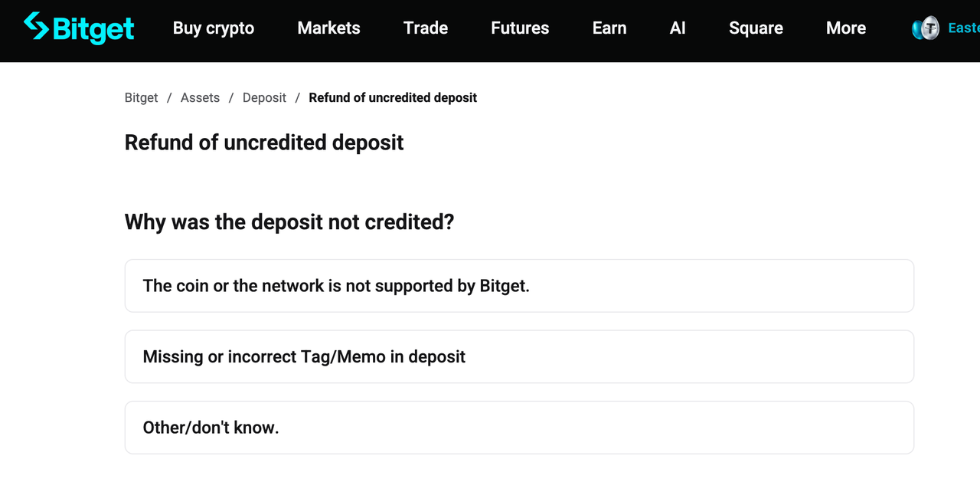Open the Buy crypto section
Image resolution: width=980 pixels, height=492 pixels.
pos(213,28)
